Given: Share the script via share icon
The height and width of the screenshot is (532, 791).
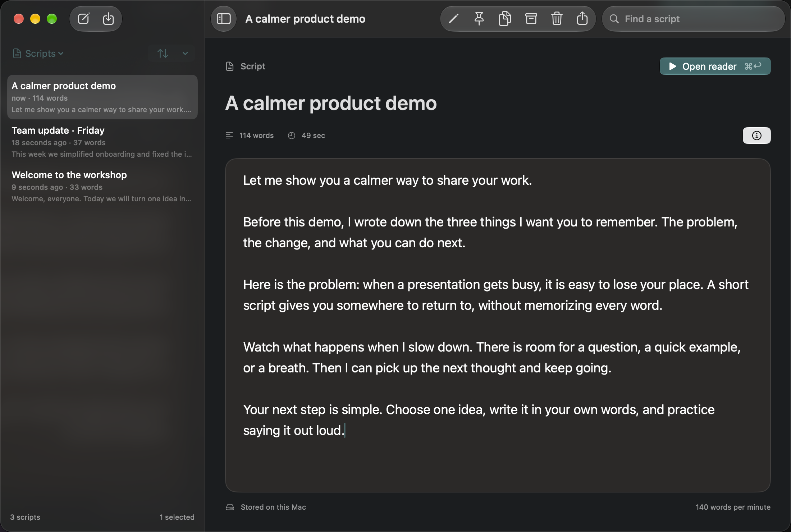Looking at the screenshot, I should point(582,19).
